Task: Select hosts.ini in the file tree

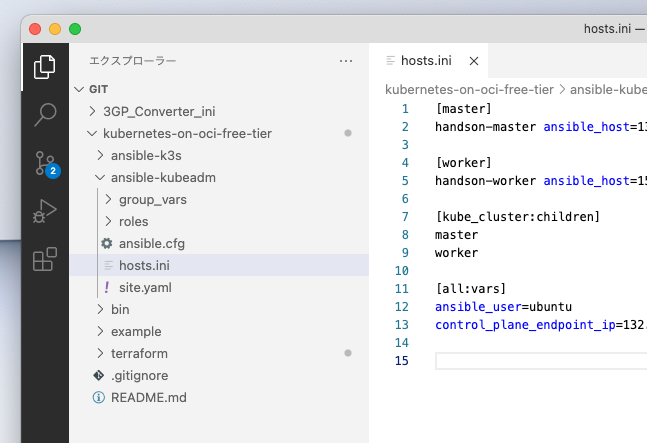Action: 219,265
